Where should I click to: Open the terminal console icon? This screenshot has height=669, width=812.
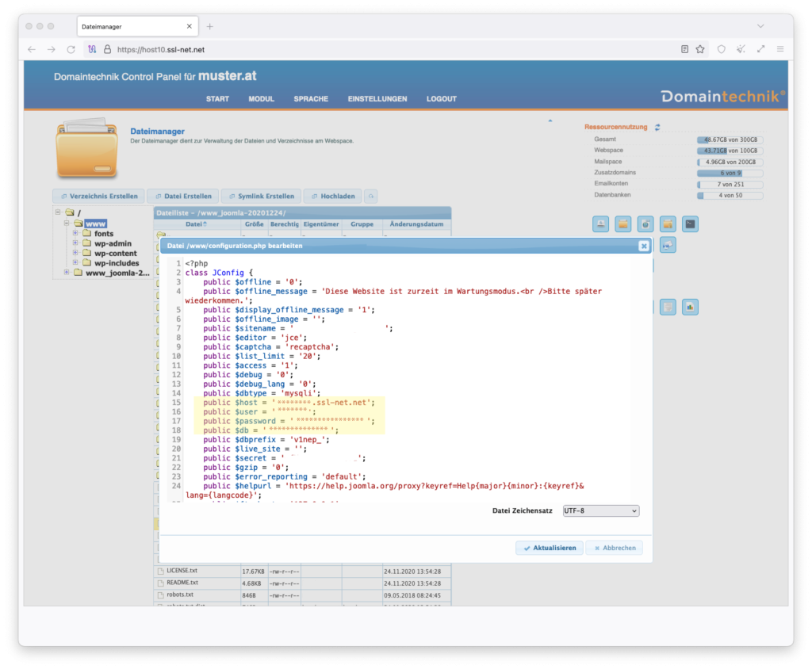[x=690, y=224]
